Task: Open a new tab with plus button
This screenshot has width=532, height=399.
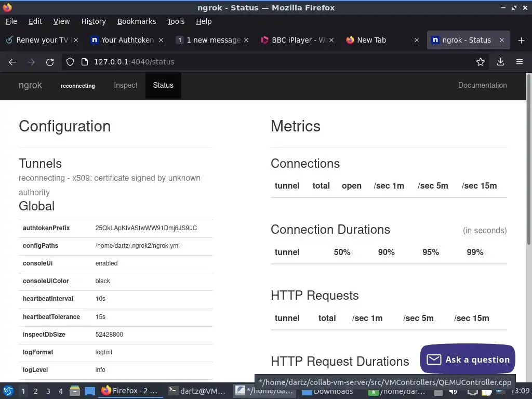Action: coord(522,41)
